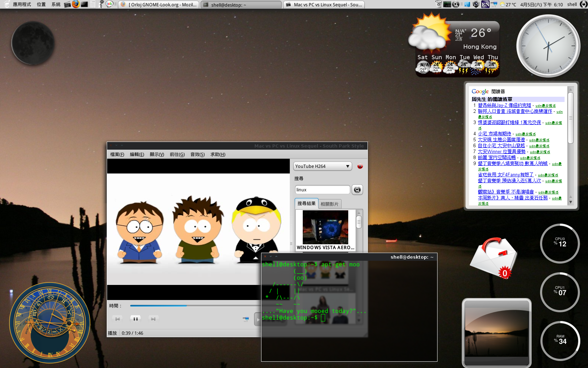Open news item 6 自住小宅 大安中山寵起

click(x=501, y=145)
